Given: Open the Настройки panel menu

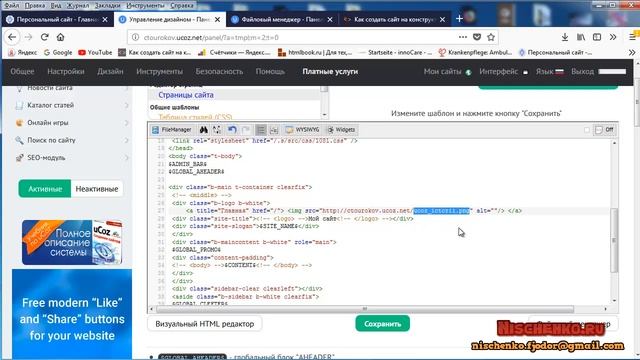Looking at the screenshot, I should [66, 71].
